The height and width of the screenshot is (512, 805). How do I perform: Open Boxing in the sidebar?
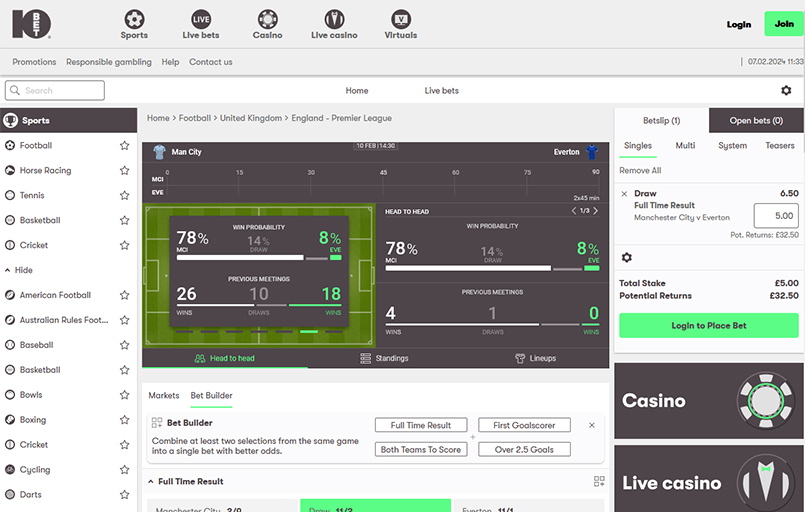pos(32,420)
